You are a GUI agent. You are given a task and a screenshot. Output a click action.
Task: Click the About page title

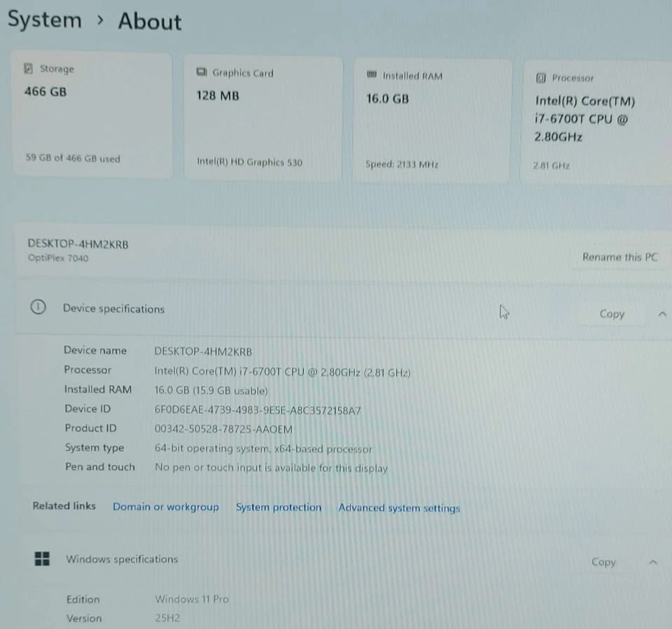(x=150, y=22)
